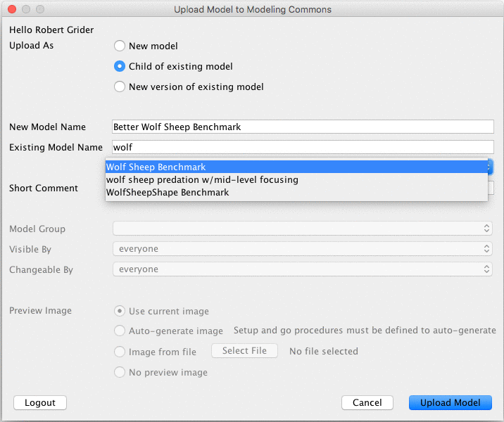Image resolution: width=504 pixels, height=422 pixels.
Task: Select the New model radio button
Action: pyautogui.click(x=120, y=46)
